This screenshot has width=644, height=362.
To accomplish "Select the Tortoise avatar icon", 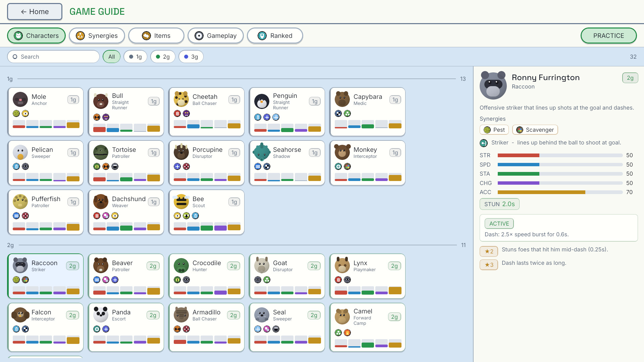I will tap(101, 153).
